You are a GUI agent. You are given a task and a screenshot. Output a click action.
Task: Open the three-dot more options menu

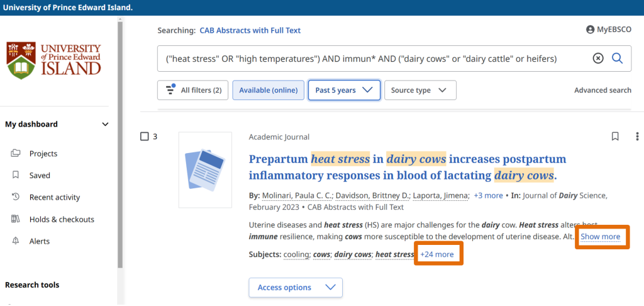637,137
